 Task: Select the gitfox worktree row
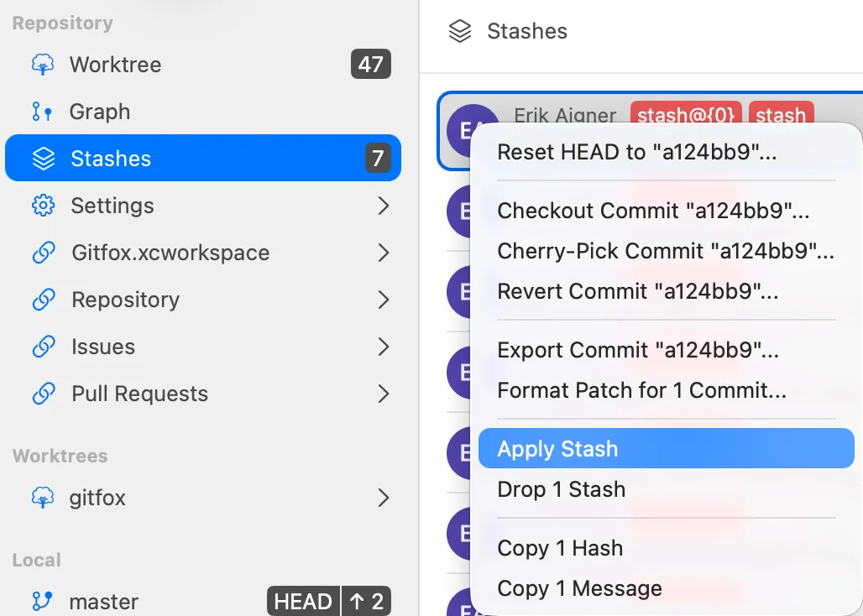(203, 498)
